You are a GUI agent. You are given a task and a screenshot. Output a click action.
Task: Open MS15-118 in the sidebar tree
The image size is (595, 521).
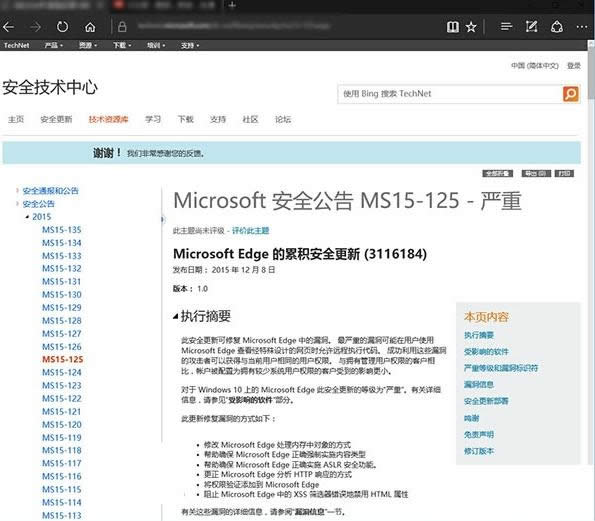62,450
